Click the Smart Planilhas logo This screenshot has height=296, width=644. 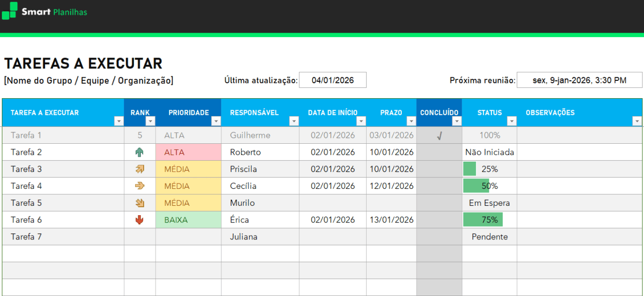click(45, 11)
